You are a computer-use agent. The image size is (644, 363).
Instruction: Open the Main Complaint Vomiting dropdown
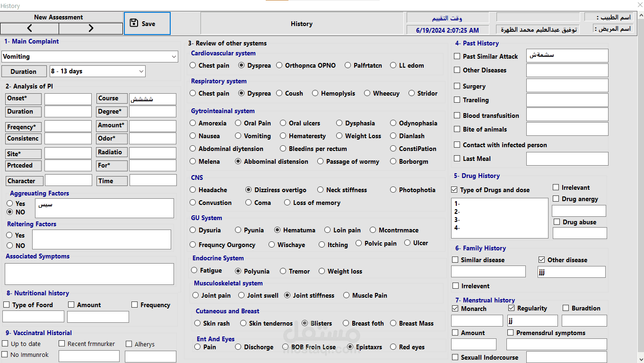click(x=90, y=56)
